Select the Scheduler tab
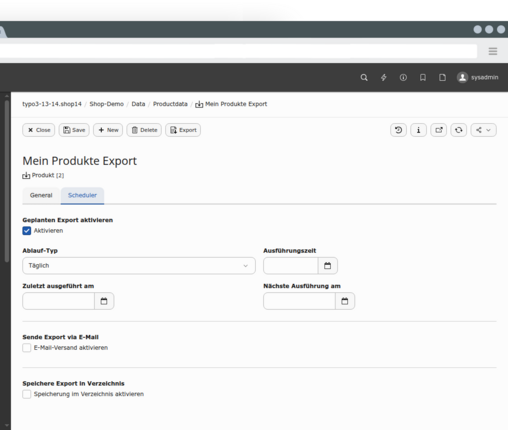This screenshot has height=430, width=508. 82,195
